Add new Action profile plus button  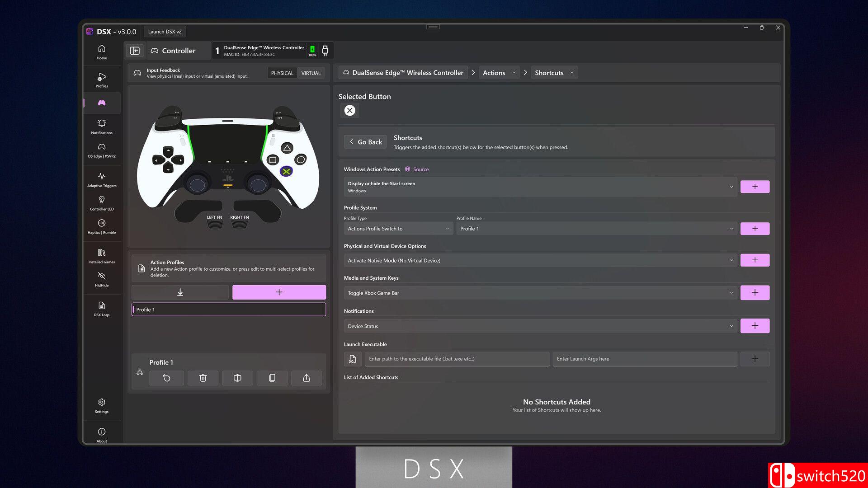(x=279, y=292)
